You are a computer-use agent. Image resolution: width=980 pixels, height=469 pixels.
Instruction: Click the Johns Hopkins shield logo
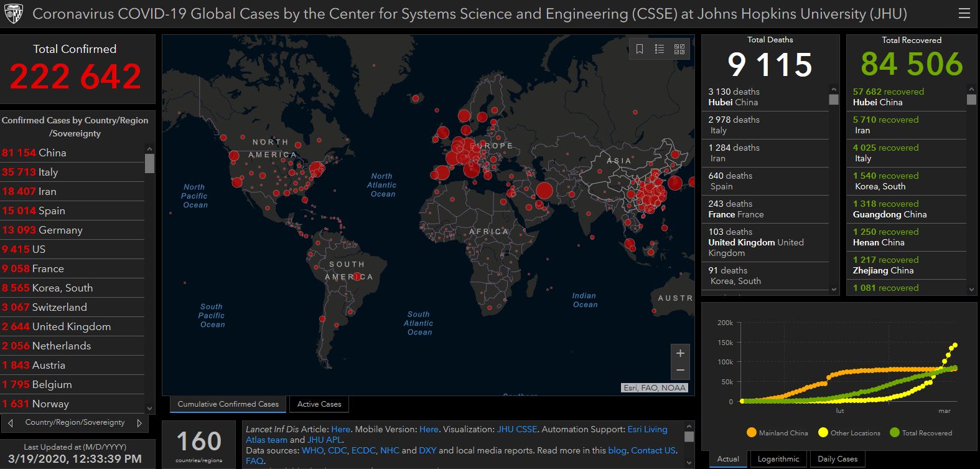click(13, 13)
